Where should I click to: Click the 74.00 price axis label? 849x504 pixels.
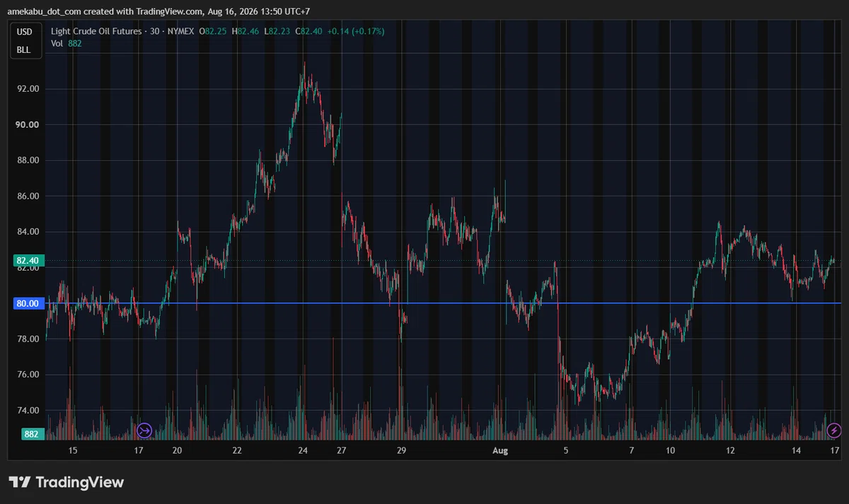(x=28, y=411)
